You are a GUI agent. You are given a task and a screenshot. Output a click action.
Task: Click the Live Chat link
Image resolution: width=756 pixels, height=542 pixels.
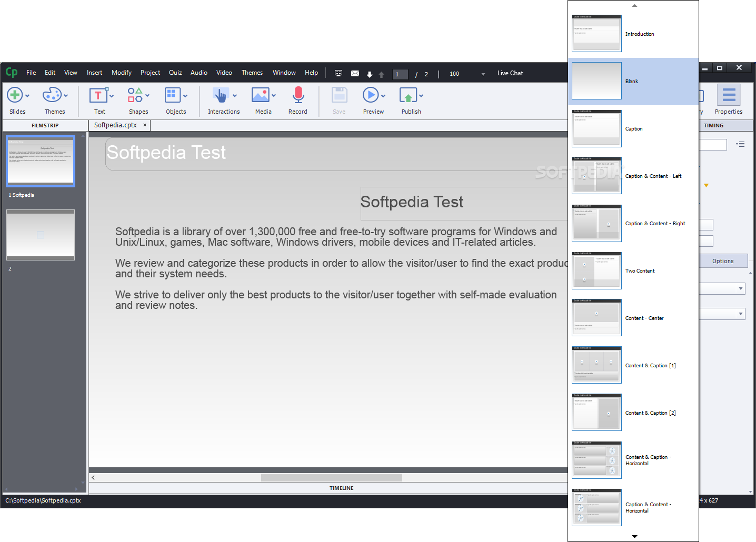tap(510, 73)
